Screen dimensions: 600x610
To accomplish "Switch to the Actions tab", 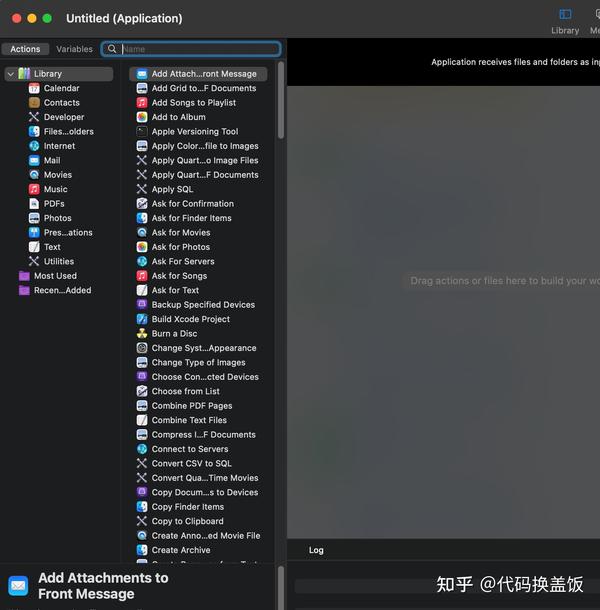I will click(x=25, y=49).
